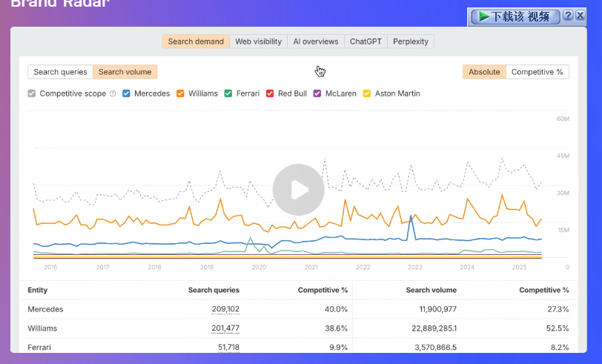Open Perplexity tab

(x=411, y=42)
